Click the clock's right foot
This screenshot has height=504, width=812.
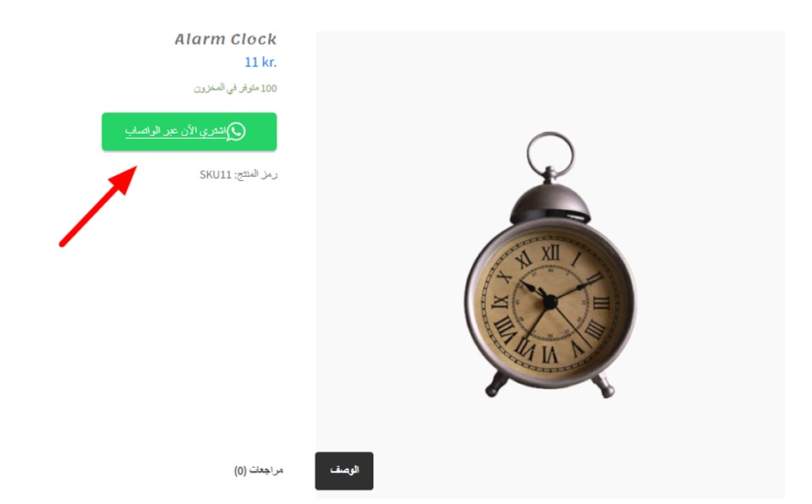point(604,386)
